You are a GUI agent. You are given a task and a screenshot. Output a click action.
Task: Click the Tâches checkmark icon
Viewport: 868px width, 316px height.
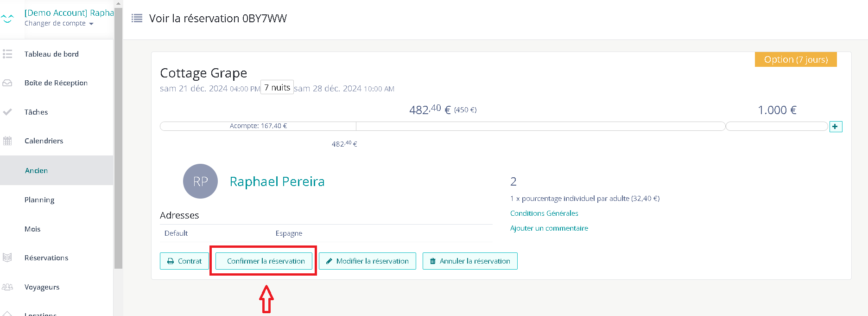7,112
